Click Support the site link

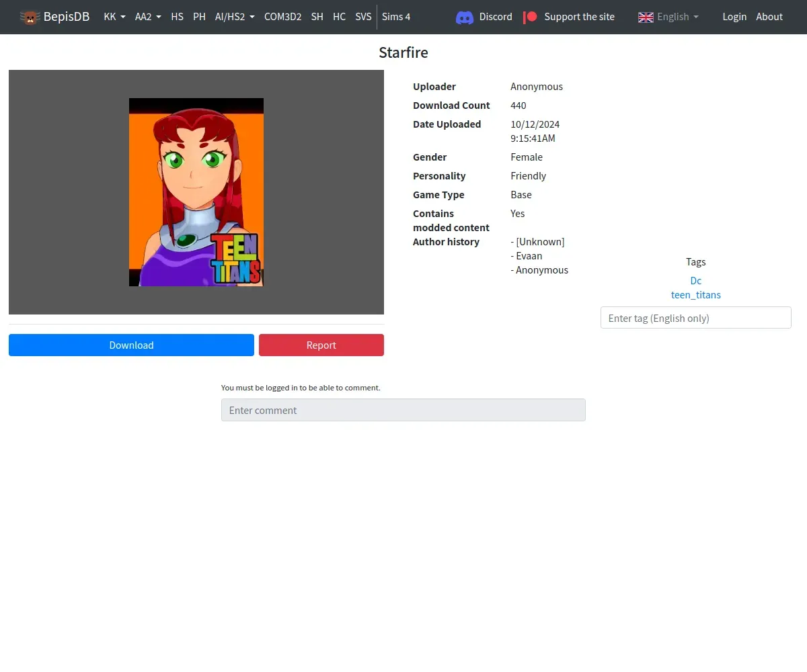coord(579,17)
